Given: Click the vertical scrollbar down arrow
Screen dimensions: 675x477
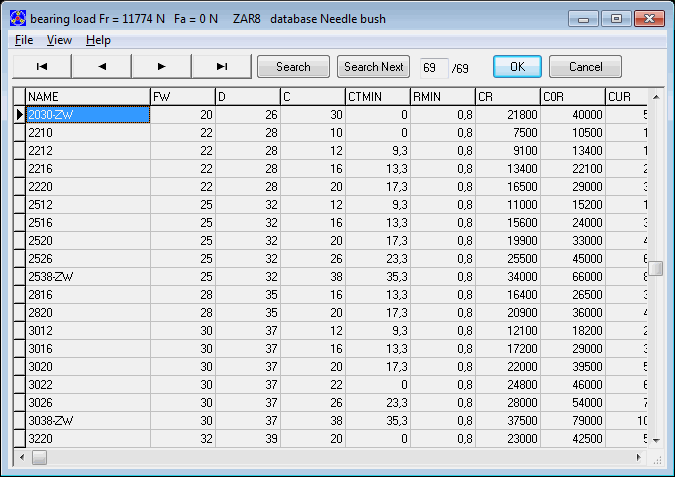Looking at the screenshot, I should (656, 440).
